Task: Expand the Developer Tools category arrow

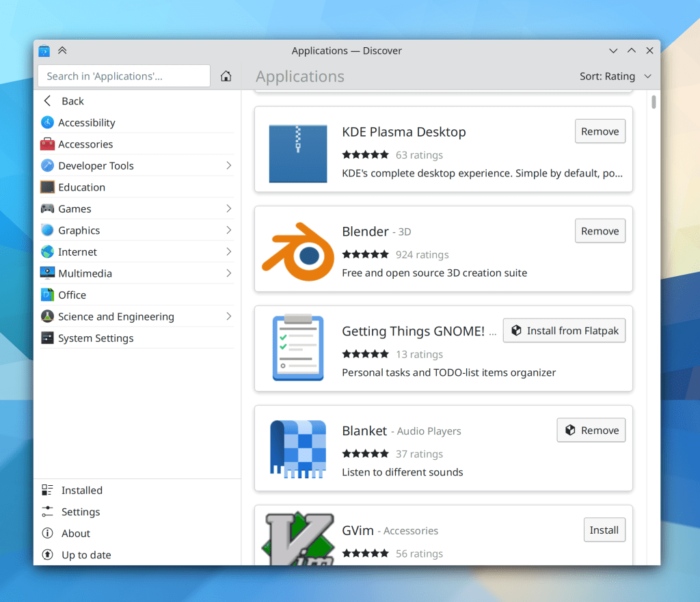Action: pos(228,165)
